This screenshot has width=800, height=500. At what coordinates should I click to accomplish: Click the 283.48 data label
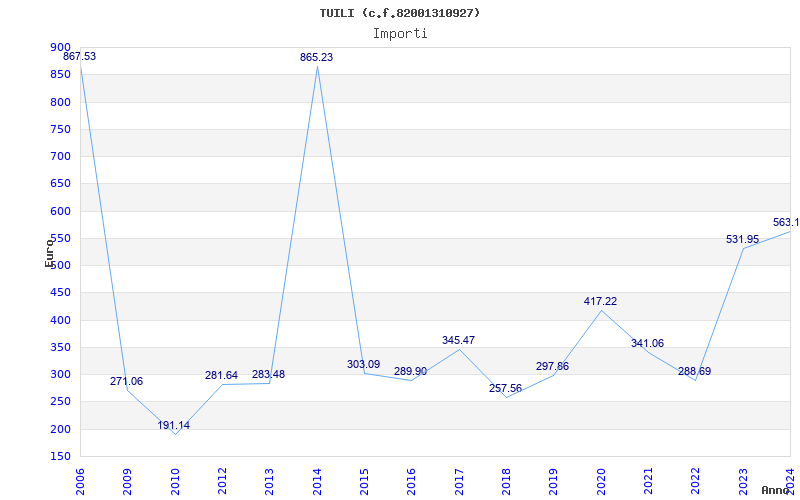click(268, 374)
